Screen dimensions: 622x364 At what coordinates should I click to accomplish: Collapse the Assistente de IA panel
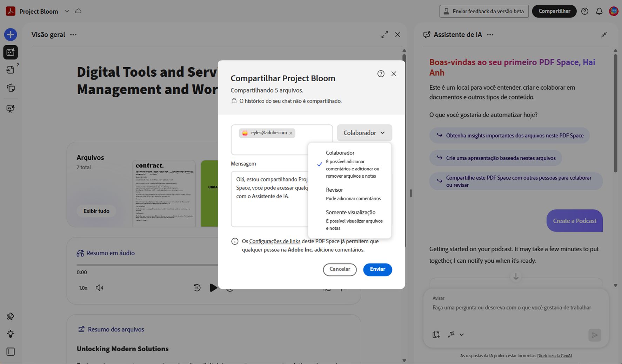point(604,35)
